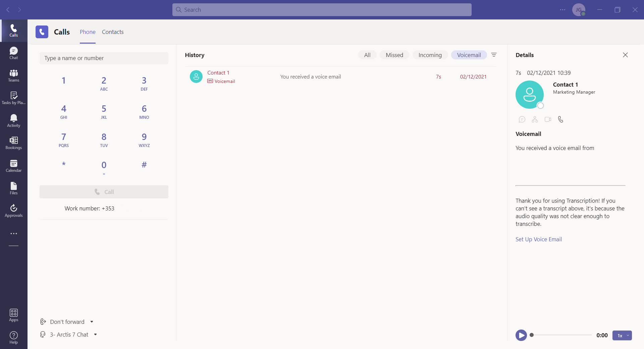The image size is (644, 349).
Task: Dial digit 4 GHI on keypad
Action: click(x=64, y=111)
